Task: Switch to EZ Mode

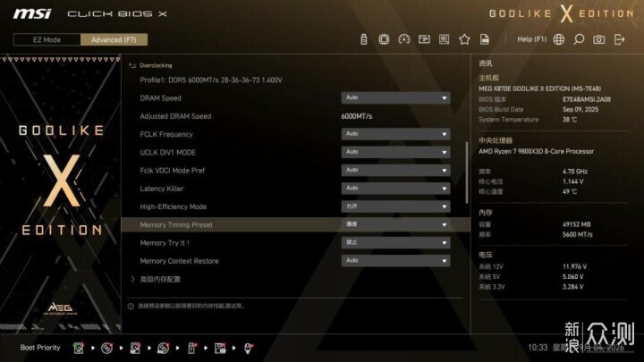Action: coord(47,40)
